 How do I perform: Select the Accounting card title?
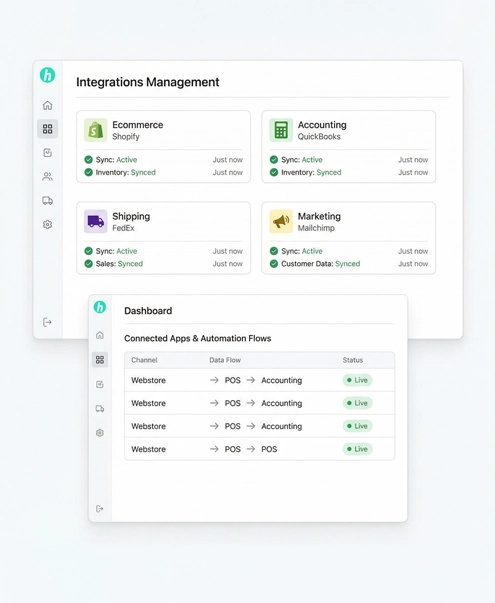[322, 125]
